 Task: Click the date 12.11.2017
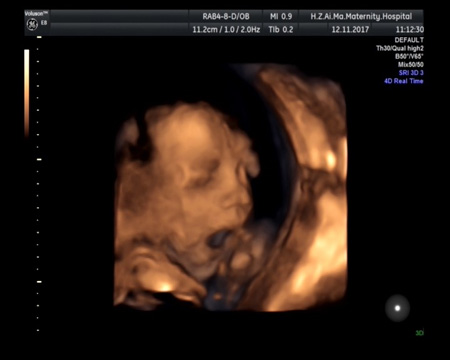(350, 30)
